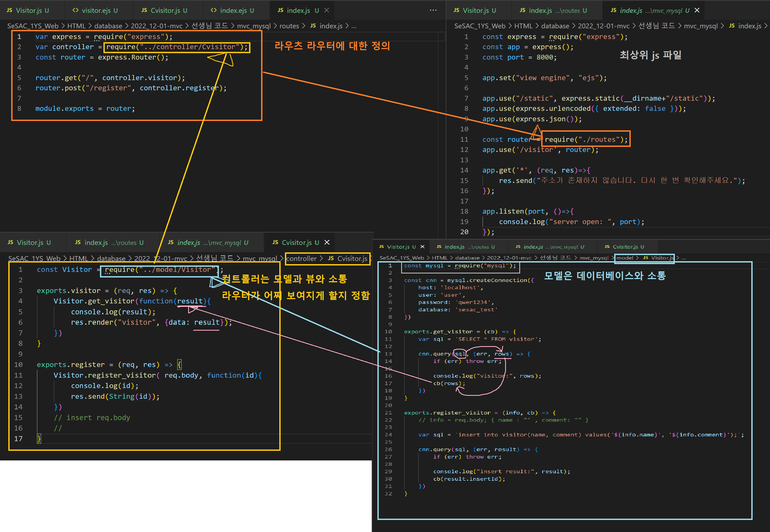
Task: Expand the controller breadcrumb folder
Action: pos(301,258)
